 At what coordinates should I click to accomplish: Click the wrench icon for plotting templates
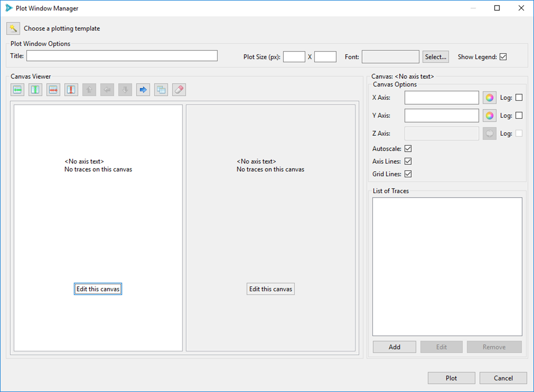click(x=13, y=28)
